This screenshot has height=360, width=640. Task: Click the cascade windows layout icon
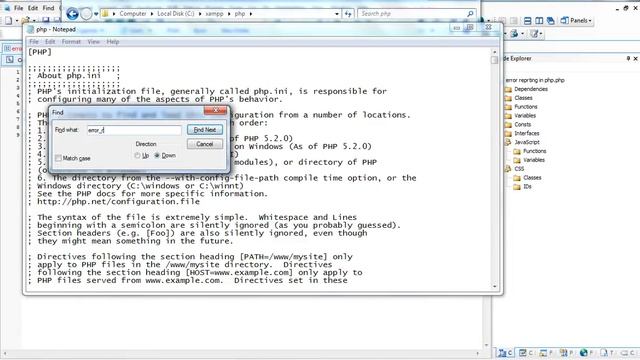[550, 20]
